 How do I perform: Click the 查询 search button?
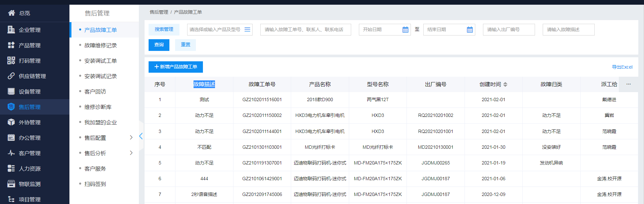[x=159, y=45]
